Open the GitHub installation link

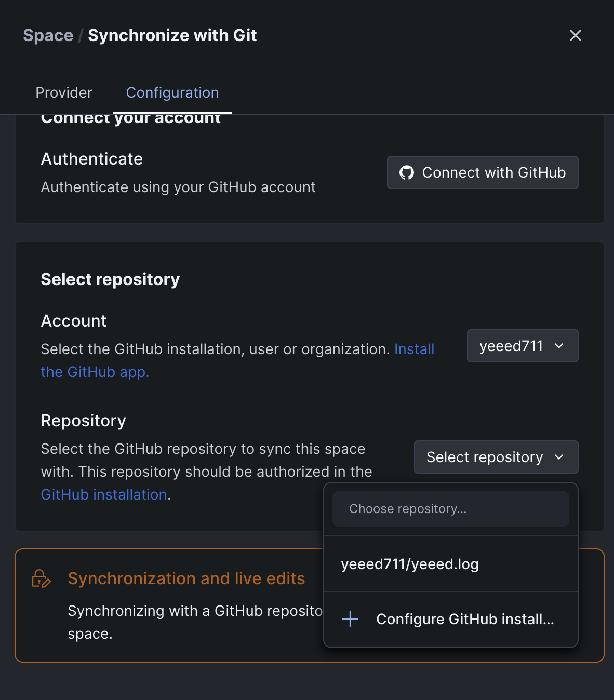pyautogui.click(x=104, y=494)
